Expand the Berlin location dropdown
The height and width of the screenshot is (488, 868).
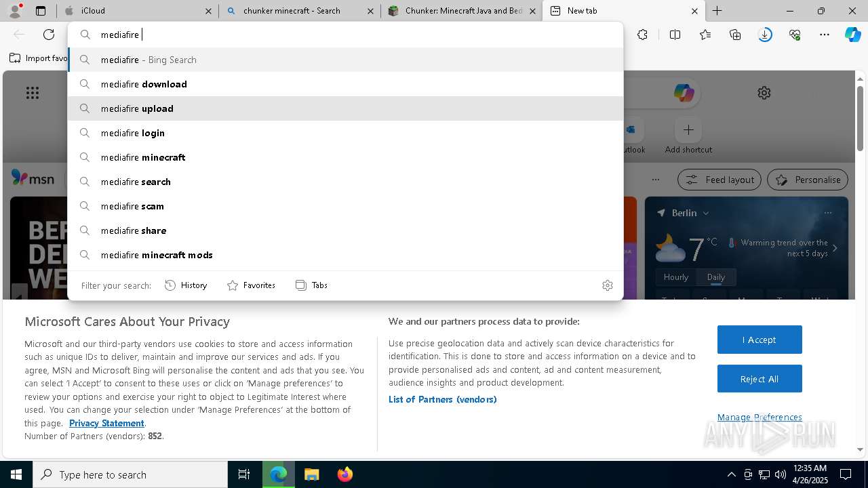pos(705,213)
